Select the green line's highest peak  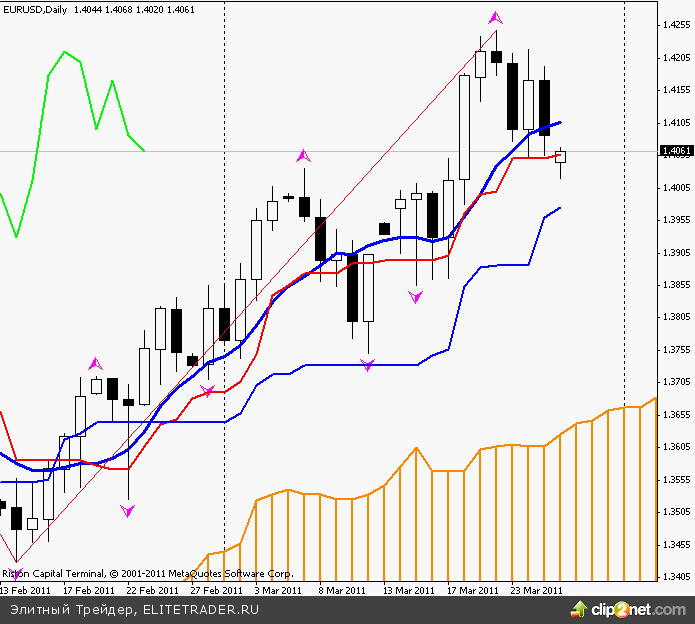coord(65,52)
